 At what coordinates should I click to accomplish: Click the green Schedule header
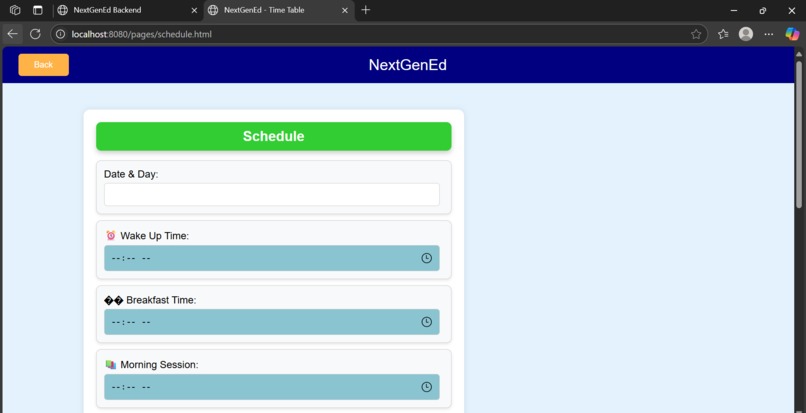pos(273,136)
